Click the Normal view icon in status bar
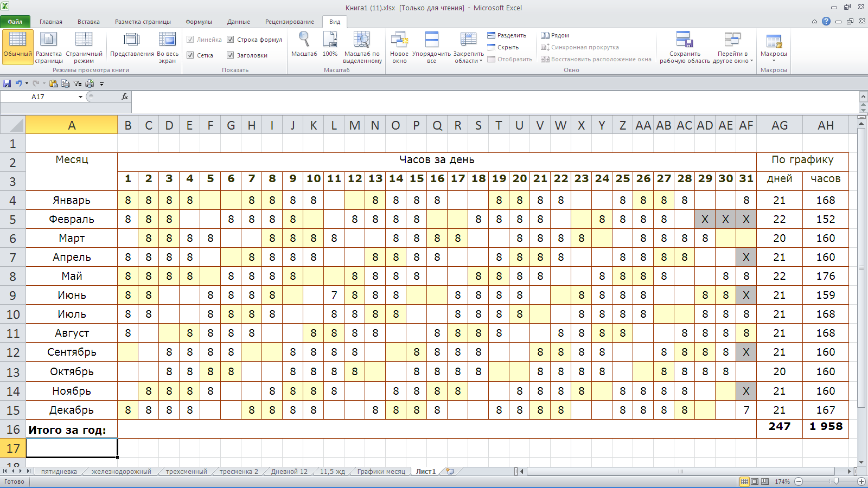 click(745, 481)
